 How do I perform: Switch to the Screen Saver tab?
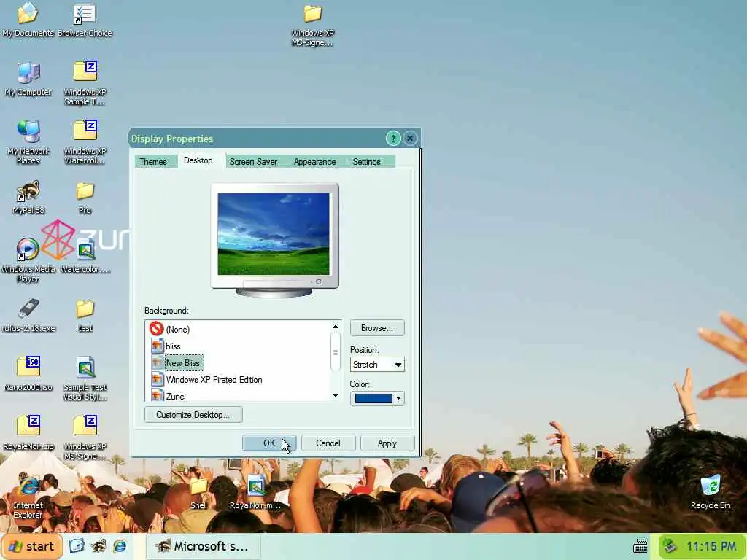point(253,161)
